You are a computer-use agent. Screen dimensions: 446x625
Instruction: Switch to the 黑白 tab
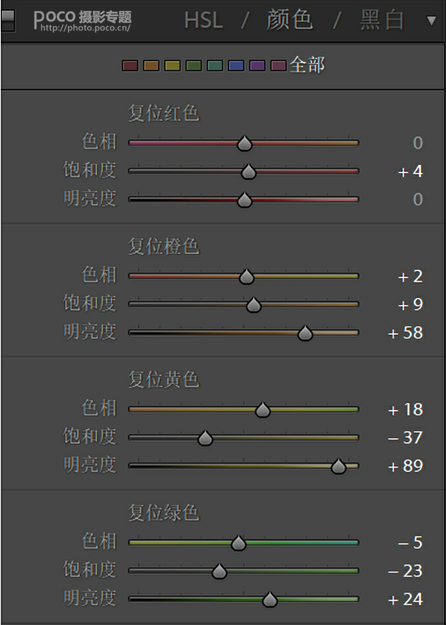point(382,20)
